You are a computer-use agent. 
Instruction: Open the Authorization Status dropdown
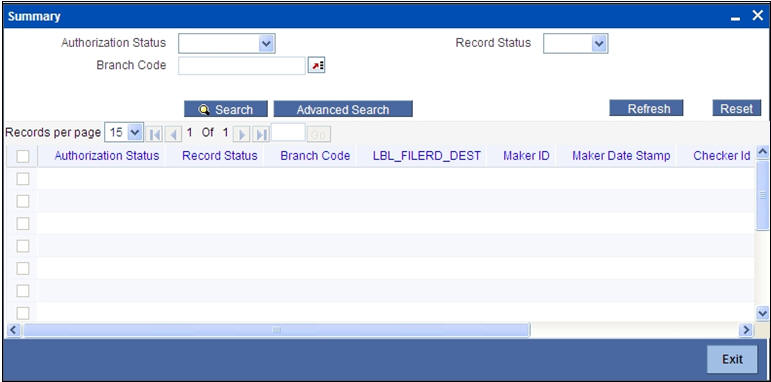pyautogui.click(x=227, y=43)
